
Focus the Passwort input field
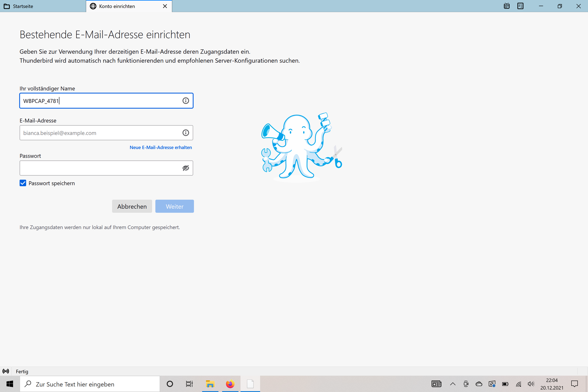point(106,168)
